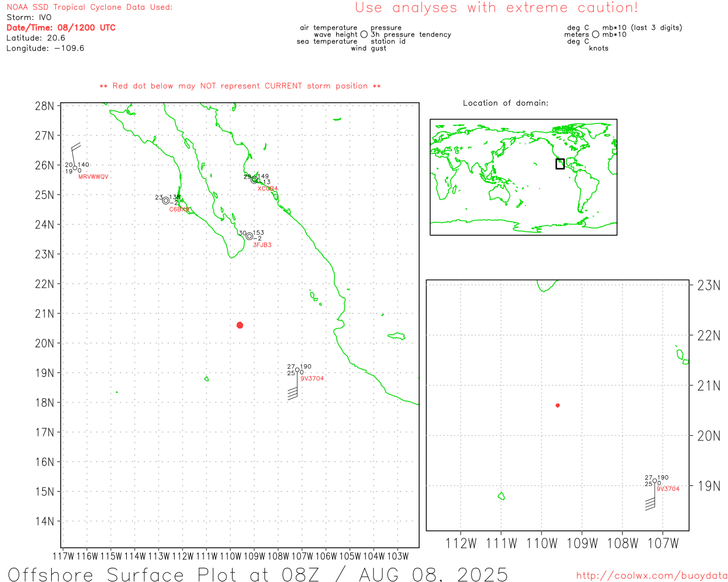The width and height of the screenshot is (728, 582).
Task: Click the 14N latitude label on main map
Action: [44, 521]
